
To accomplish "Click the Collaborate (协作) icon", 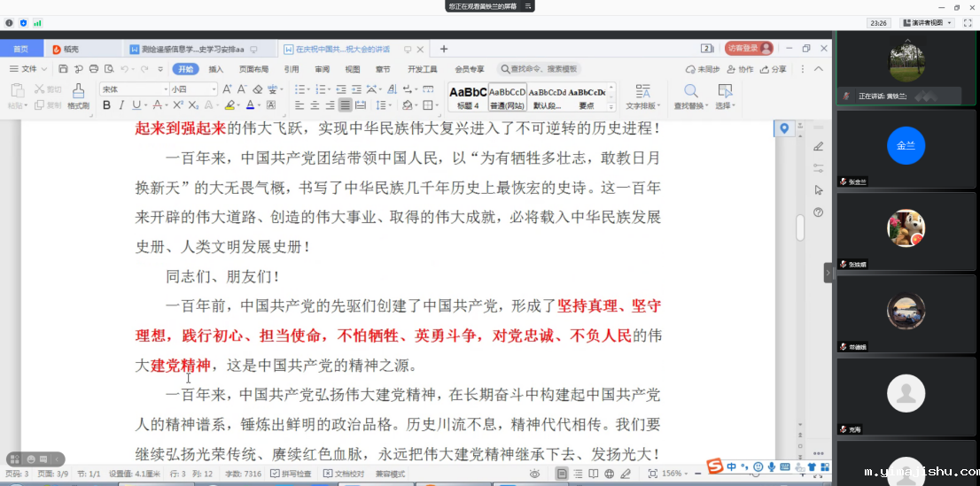I will coord(741,69).
